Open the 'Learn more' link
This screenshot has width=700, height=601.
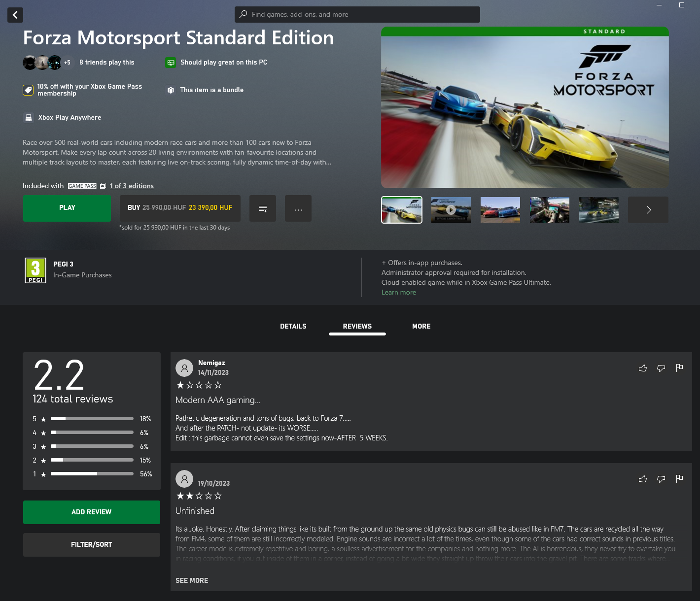399,292
